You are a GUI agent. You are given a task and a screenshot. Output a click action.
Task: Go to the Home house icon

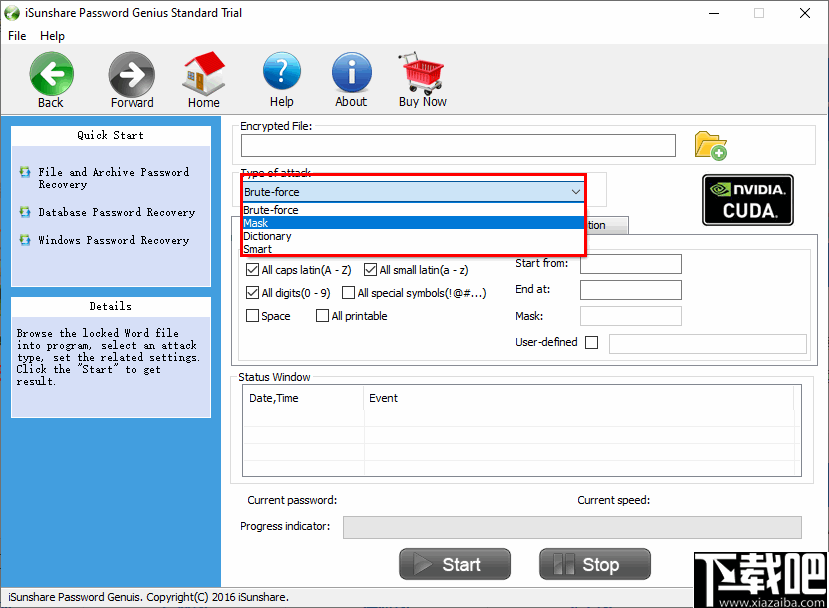pyautogui.click(x=204, y=74)
